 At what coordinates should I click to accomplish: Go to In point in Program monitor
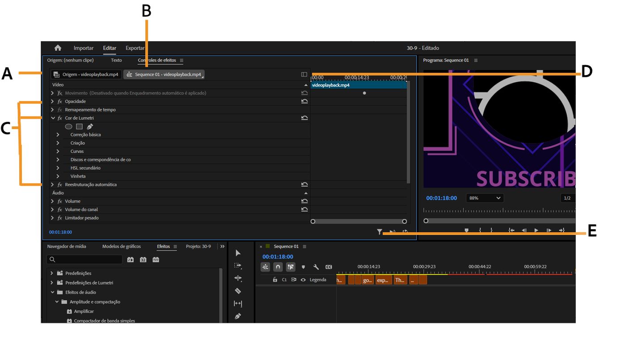tap(511, 230)
